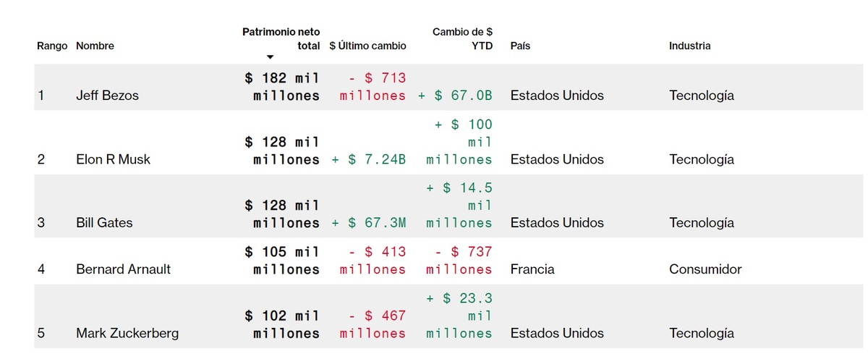Image resolution: width=868 pixels, height=354 pixels.
Task: Sort by Patrimonio neto total column header
Action: click(x=281, y=38)
